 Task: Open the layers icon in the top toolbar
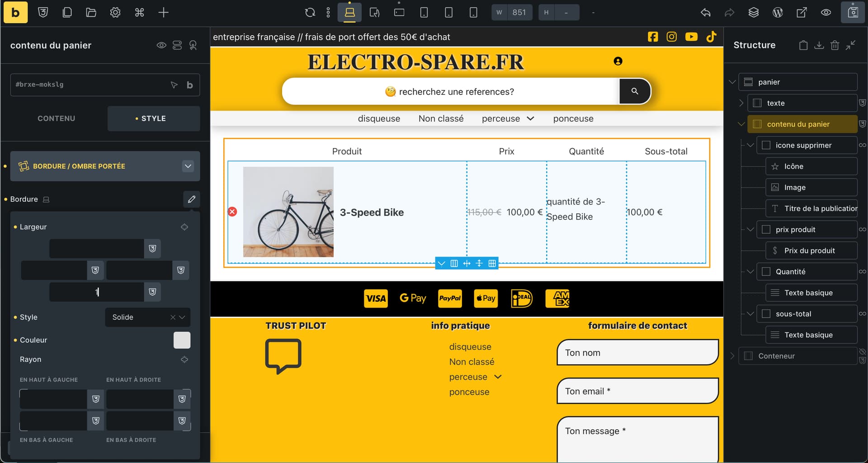tap(753, 13)
